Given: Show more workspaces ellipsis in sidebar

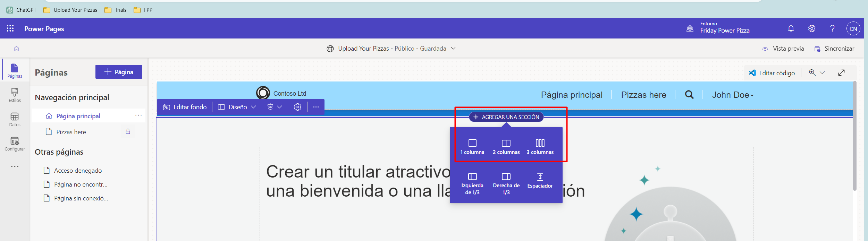Looking at the screenshot, I should [15, 166].
